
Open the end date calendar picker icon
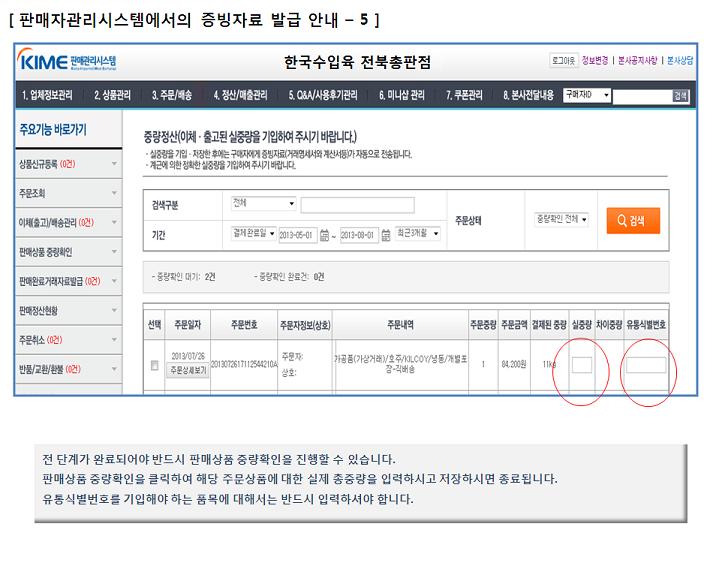(x=387, y=235)
